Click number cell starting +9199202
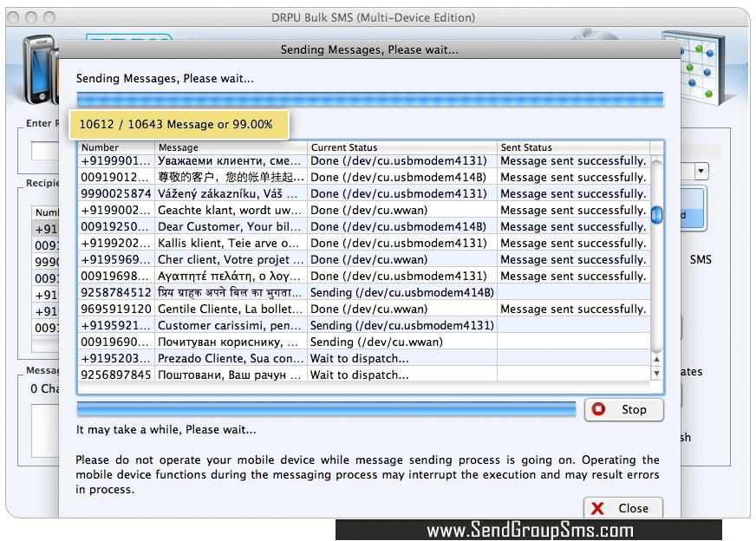Screen dimensions: 756x541 pos(116,243)
